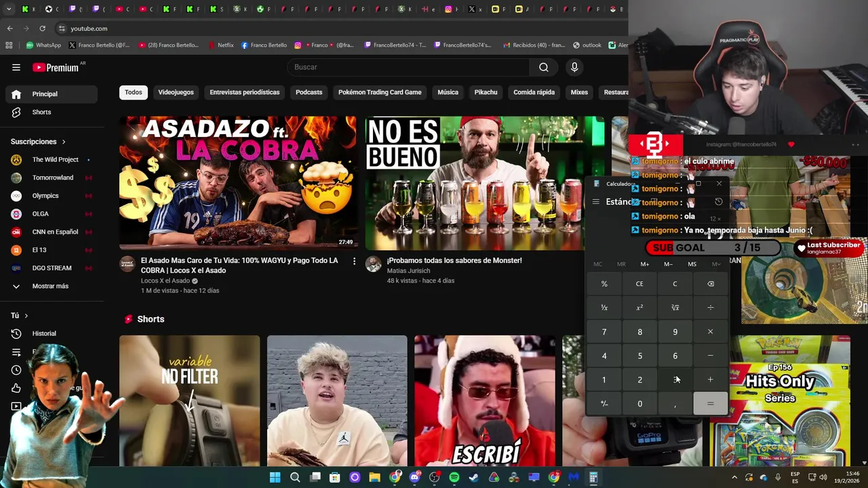Expand Mostrar más under subscriptions
The width and height of the screenshot is (868, 488).
coord(51,286)
